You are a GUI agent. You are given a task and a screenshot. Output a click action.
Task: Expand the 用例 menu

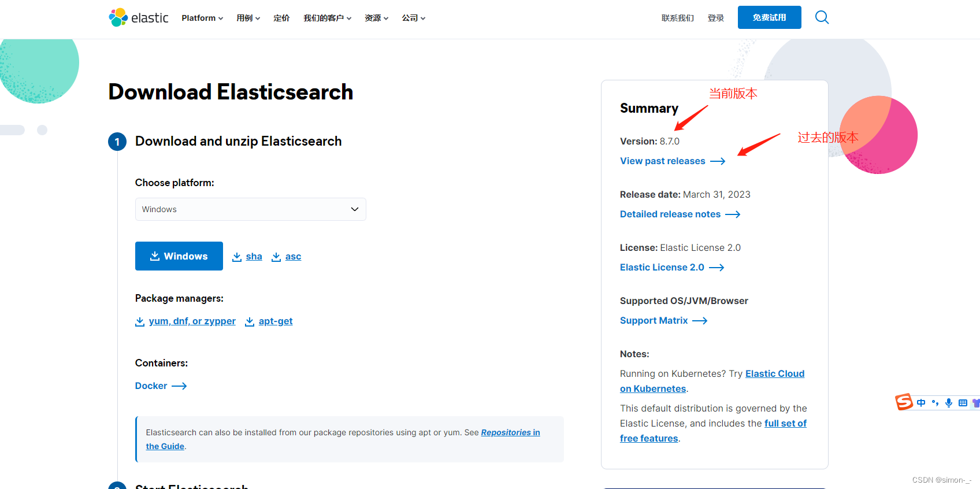click(248, 18)
